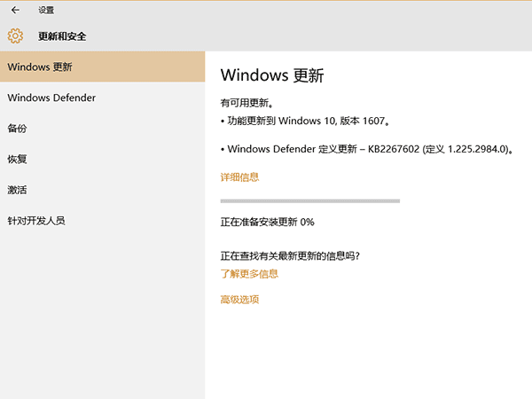Open the 备份 section
The width and height of the screenshot is (532, 399).
103,129
